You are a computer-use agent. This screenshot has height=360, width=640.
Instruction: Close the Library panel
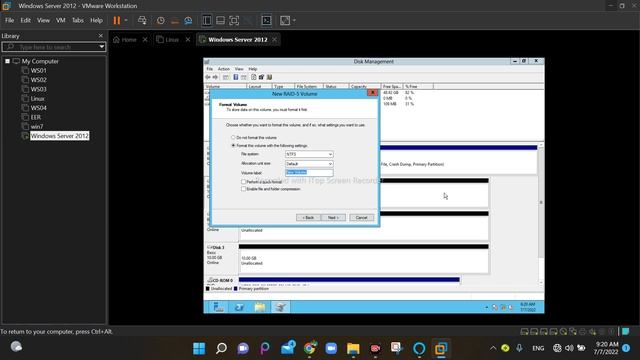point(101,36)
